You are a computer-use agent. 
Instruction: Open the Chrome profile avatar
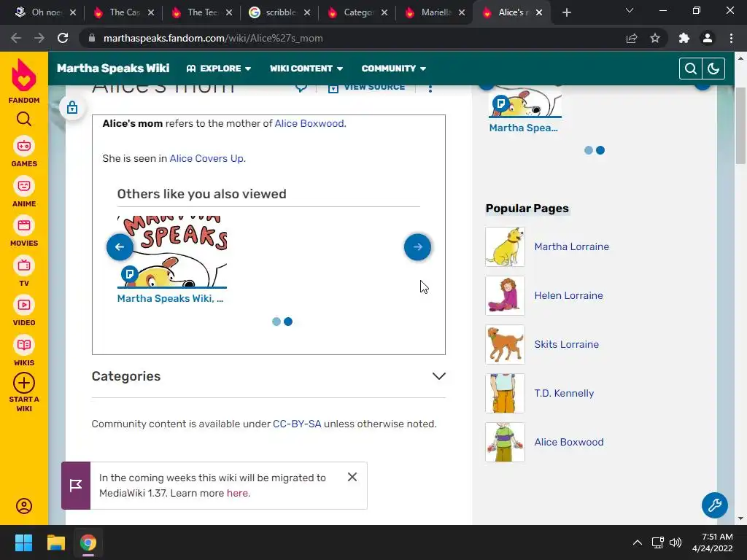tap(708, 38)
